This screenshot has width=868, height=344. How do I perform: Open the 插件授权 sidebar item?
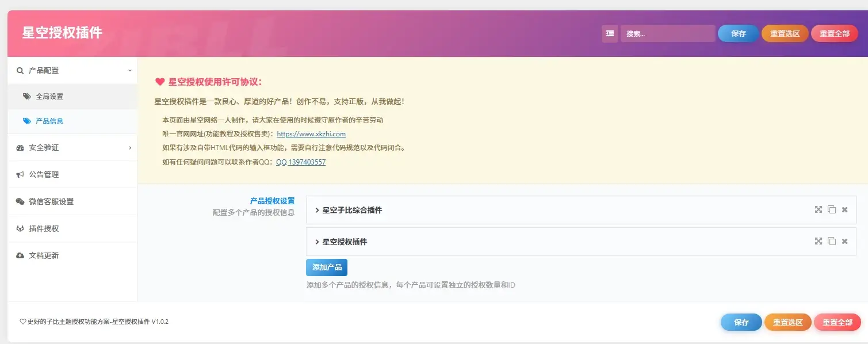tap(44, 228)
